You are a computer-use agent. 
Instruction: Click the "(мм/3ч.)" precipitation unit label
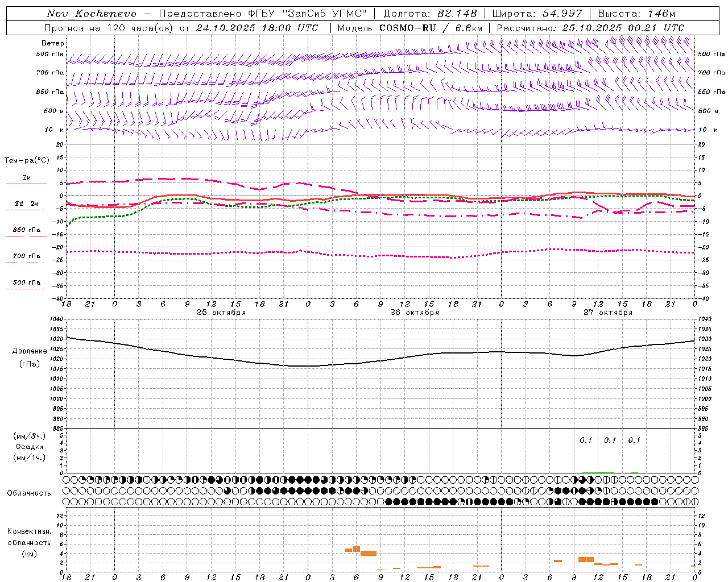30,436
